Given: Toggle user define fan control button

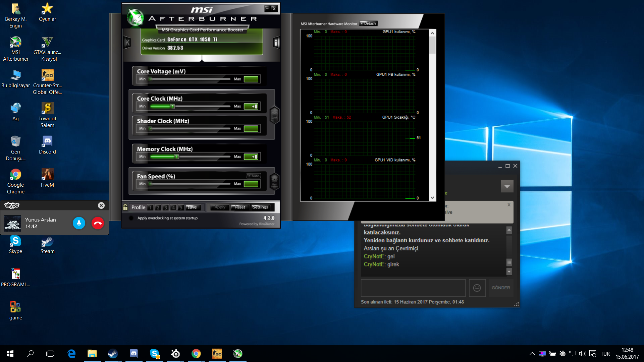Looking at the screenshot, I should pyautogui.click(x=274, y=181).
